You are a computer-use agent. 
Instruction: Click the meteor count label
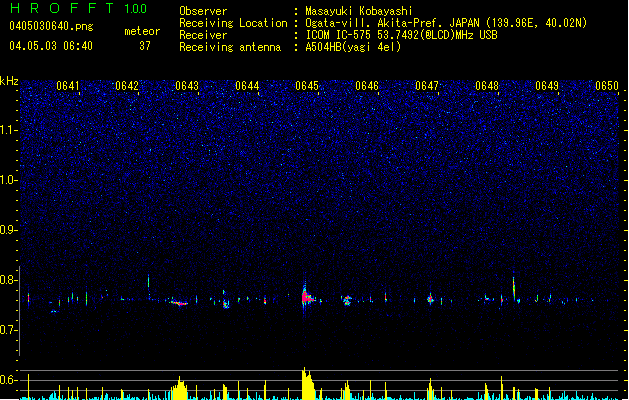[142, 31]
